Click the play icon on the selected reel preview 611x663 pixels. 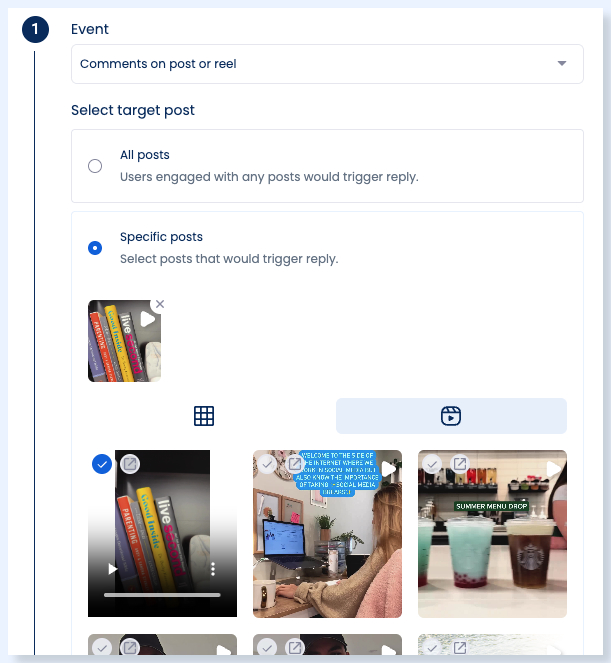tap(147, 319)
